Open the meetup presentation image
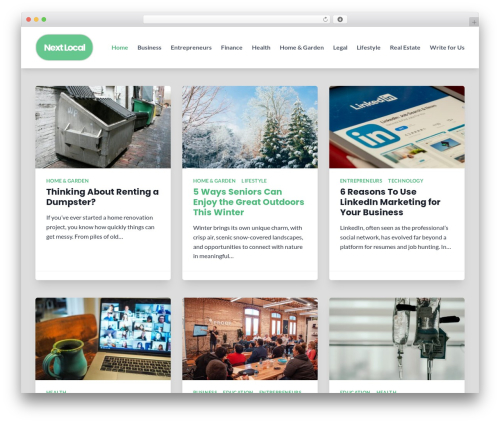The width and height of the screenshot is (500, 423). (x=250, y=339)
